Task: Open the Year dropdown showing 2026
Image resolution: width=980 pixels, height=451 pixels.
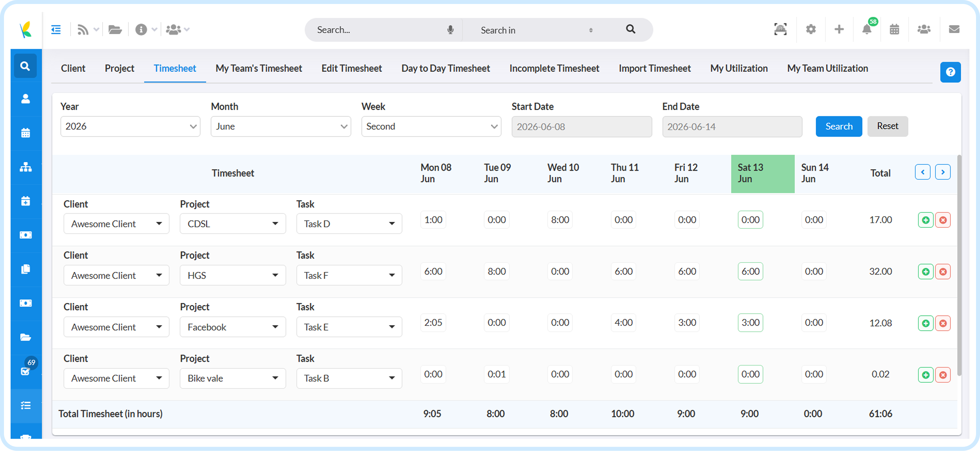Action: point(130,126)
